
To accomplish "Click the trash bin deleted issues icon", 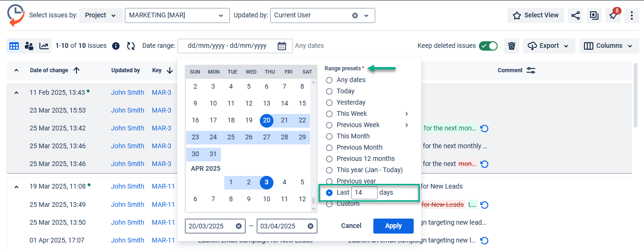I will coord(512,46).
